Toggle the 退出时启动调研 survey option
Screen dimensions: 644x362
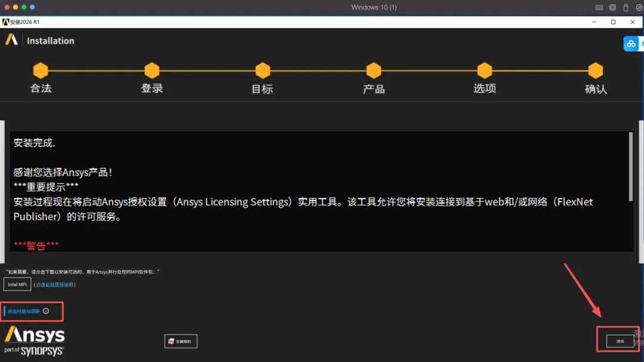click(x=23, y=311)
